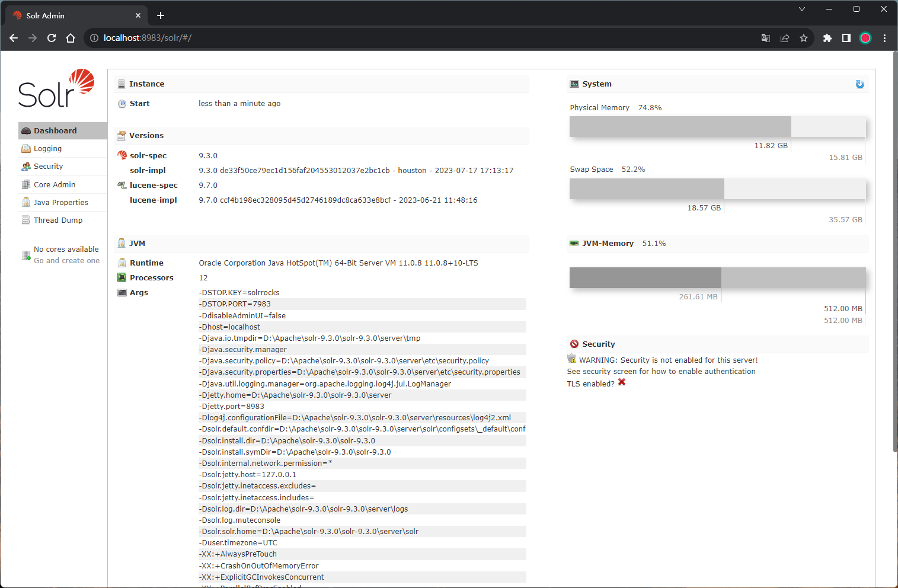The height and width of the screenshot is (588, 898).
Task: Click the Solr logo
Action: (56, 88)
